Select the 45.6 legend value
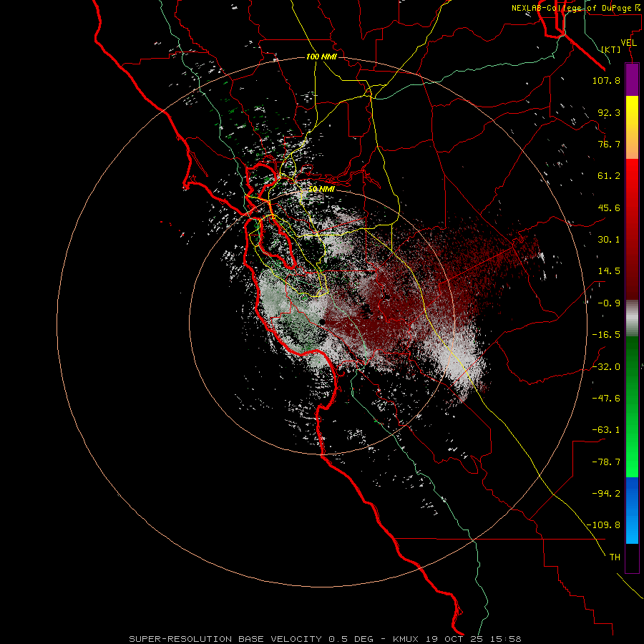Viewport: 644px width, 644px height. (609, 208)
